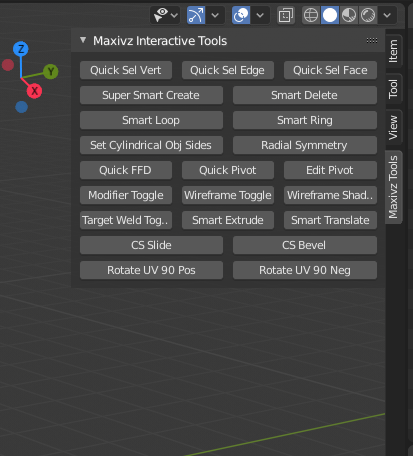
Task: Open the View sidebar tab
Action: point(393,127)
